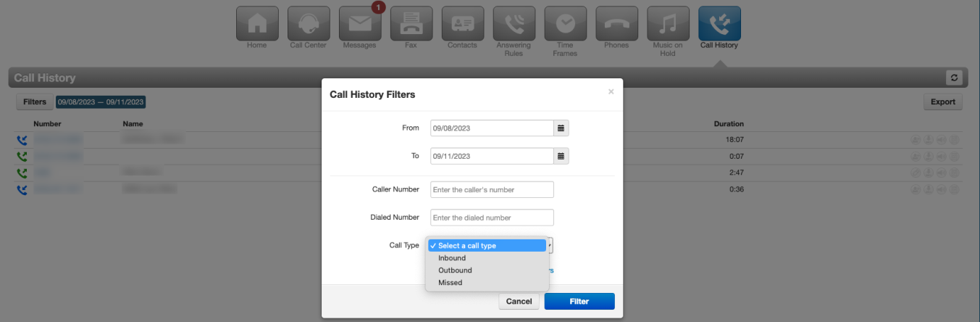Click the 09/08/2023 — 09/11/2023 date tag
The image size is (980, 322).
101,102
